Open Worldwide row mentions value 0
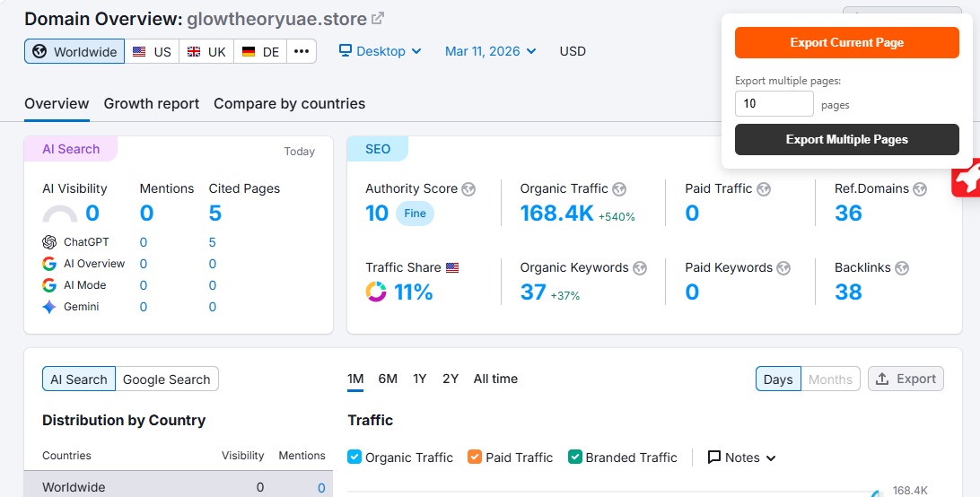Image resolution: width=980 pixels, height=497 pixels. tap(321, 488)
